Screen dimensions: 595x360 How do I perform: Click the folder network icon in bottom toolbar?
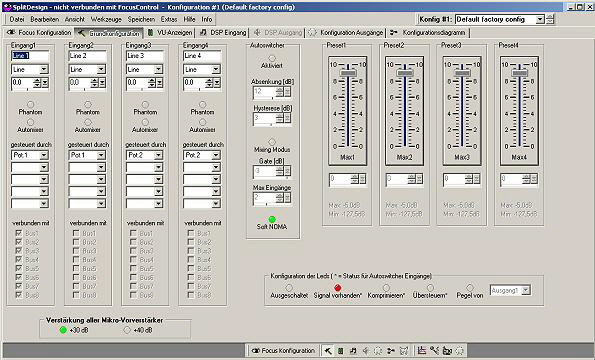(x=447, y=351)
